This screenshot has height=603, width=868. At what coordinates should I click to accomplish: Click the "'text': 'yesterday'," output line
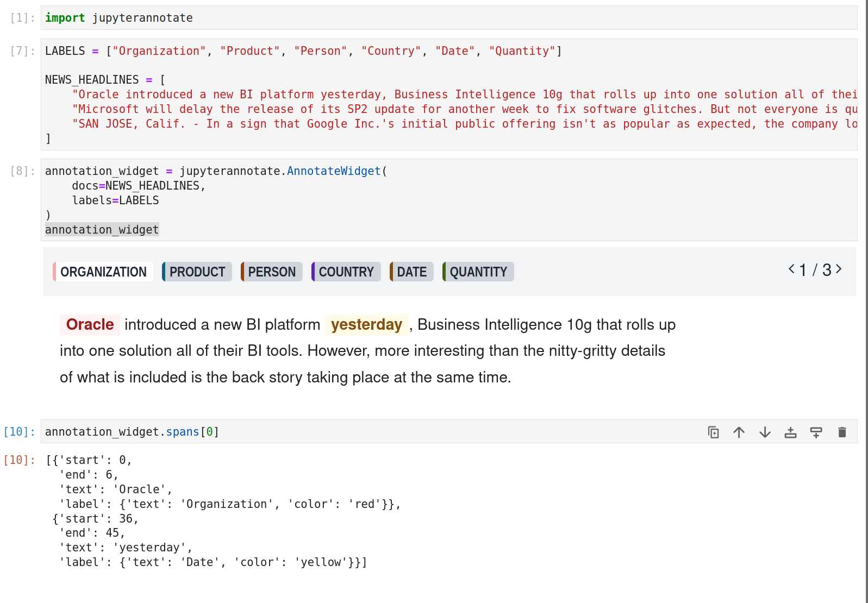click(126, 548)
